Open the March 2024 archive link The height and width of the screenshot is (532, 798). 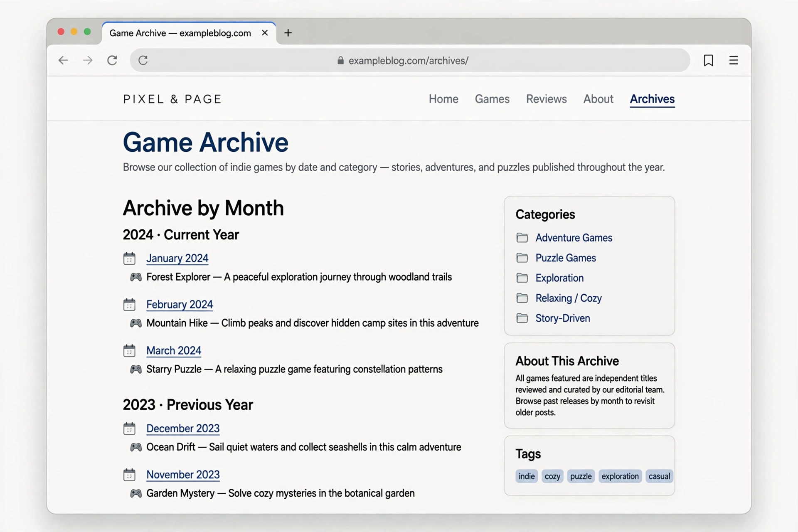(x=174, y=351)
